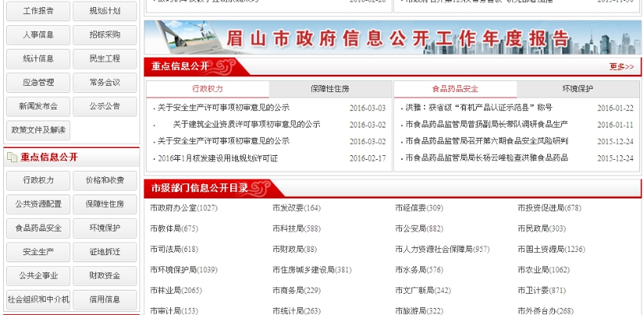Open 安全生产 button in the sidebar
644x315 pixels.
click(x=38, y=252)
